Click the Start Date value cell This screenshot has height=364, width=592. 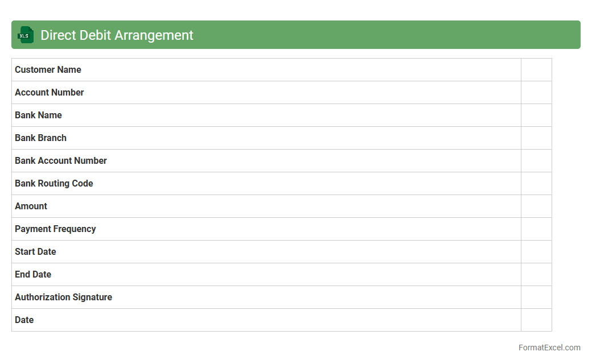tap(536, 252)
